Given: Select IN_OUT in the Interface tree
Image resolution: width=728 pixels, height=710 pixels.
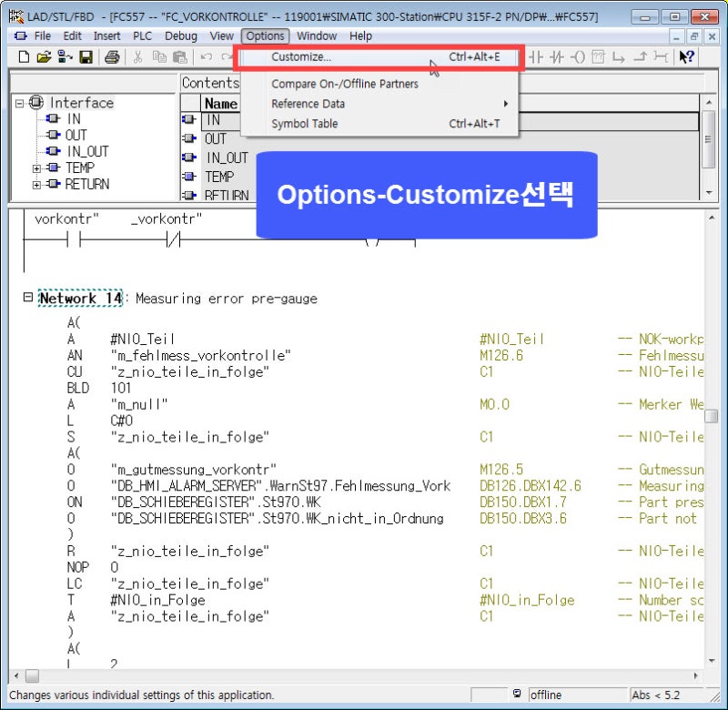Looking at the screenshot, I should click(87, 152).
